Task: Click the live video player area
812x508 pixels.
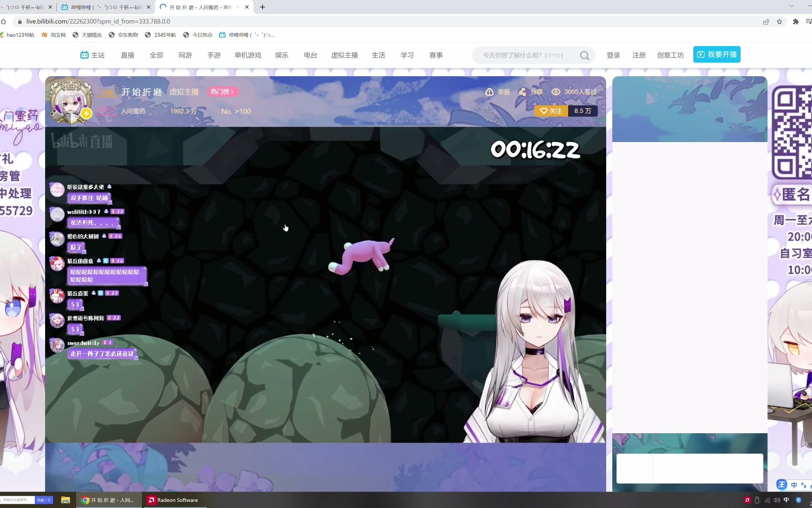Action: pyautogui.click(x=325, y=285)
